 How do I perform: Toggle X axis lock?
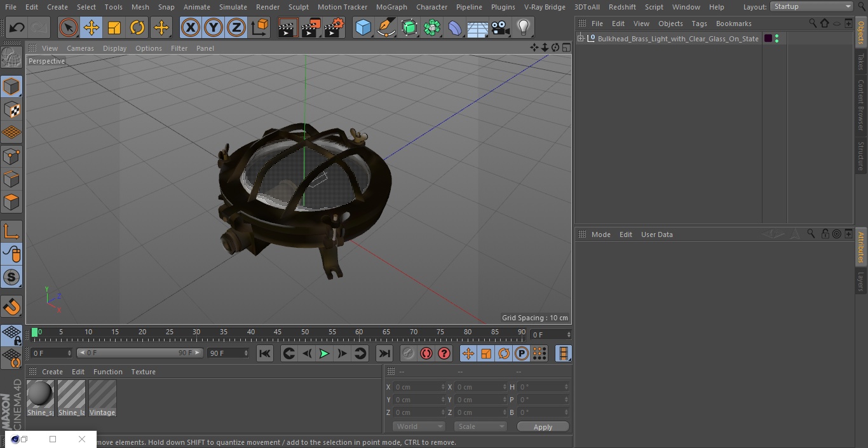pyautogui.click(x=190, y=27)
